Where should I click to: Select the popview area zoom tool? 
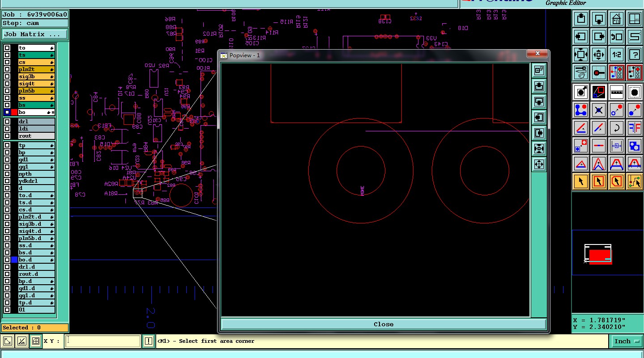point(599,92)
